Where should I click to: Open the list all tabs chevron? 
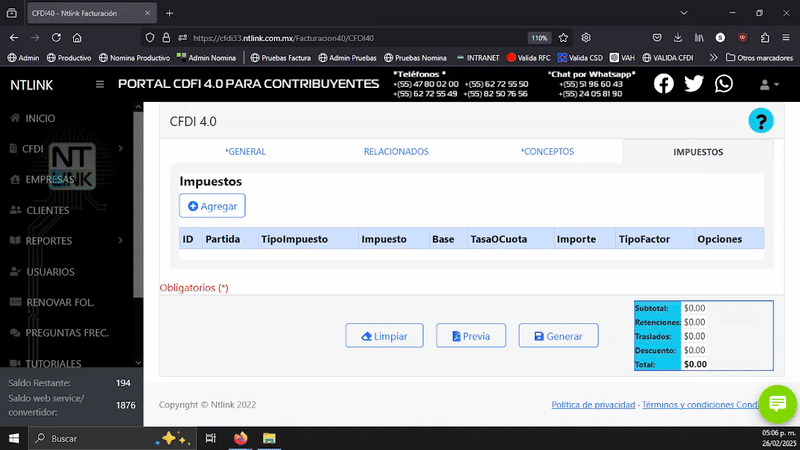coord(684,13)
